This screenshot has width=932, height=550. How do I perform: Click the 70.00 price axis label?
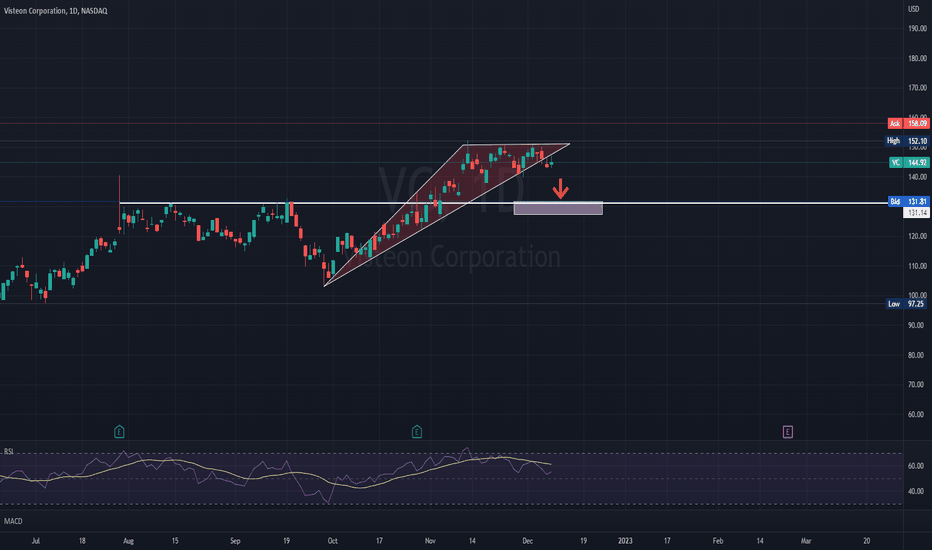916,385
